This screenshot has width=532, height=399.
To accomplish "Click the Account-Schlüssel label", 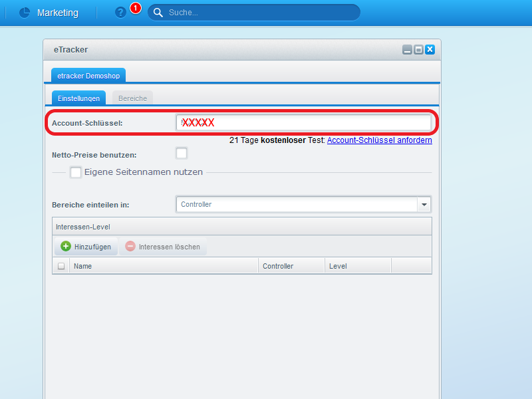I will [x=87, y=123].
